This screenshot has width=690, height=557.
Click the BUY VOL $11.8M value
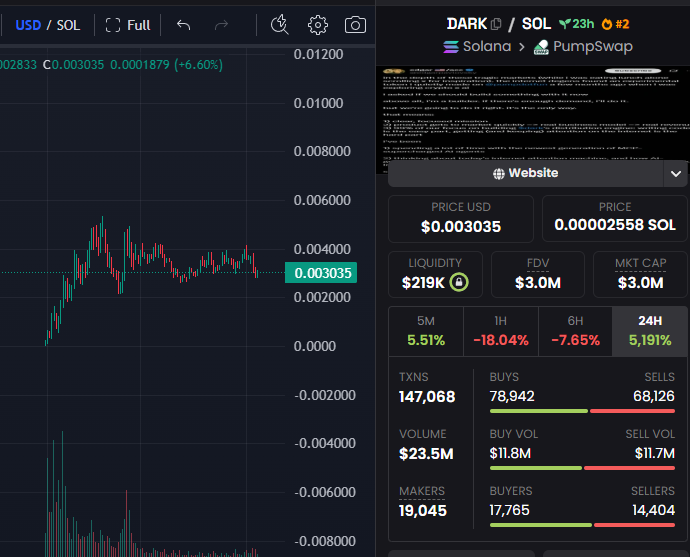[x=510, y=453]
